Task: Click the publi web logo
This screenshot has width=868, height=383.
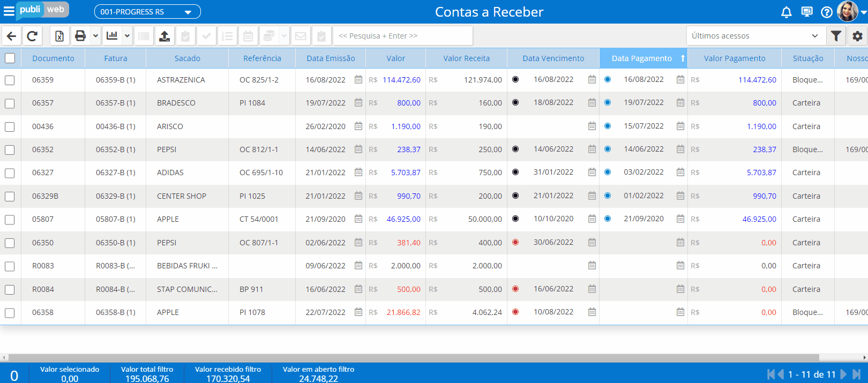Action: (42, 10)
